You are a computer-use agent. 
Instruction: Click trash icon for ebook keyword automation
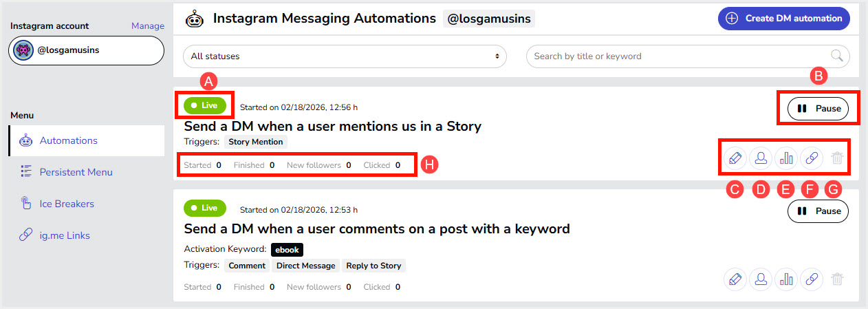click(x=837, y=279)
